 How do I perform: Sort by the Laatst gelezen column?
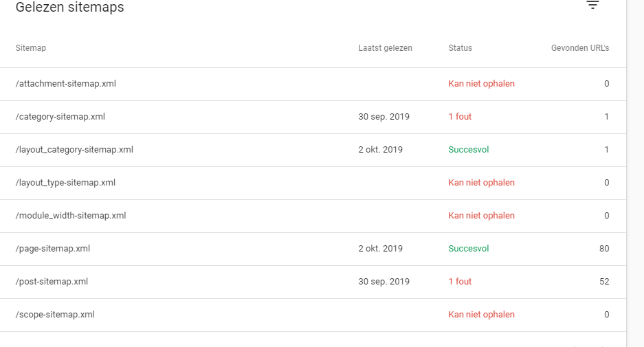385,48
